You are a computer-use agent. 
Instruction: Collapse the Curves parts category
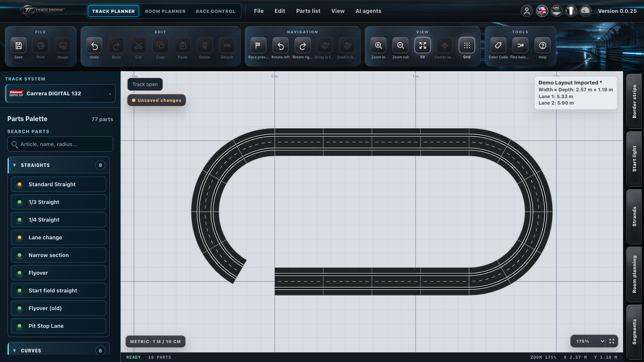[x=59, y=350]
